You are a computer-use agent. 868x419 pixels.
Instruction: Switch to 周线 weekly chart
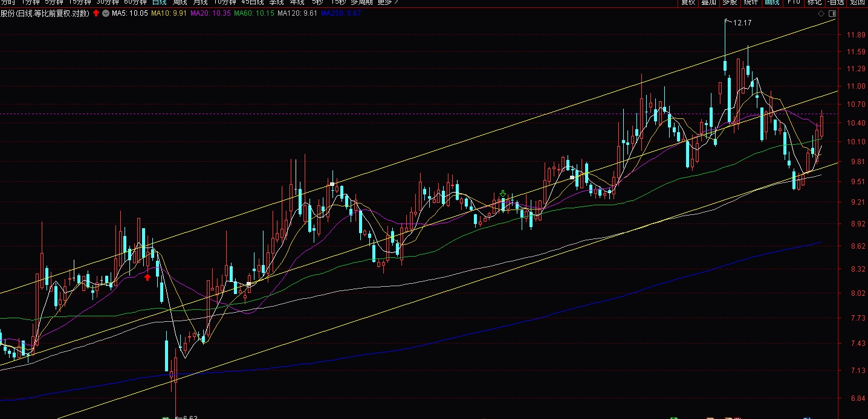click(x=180, y=2)
